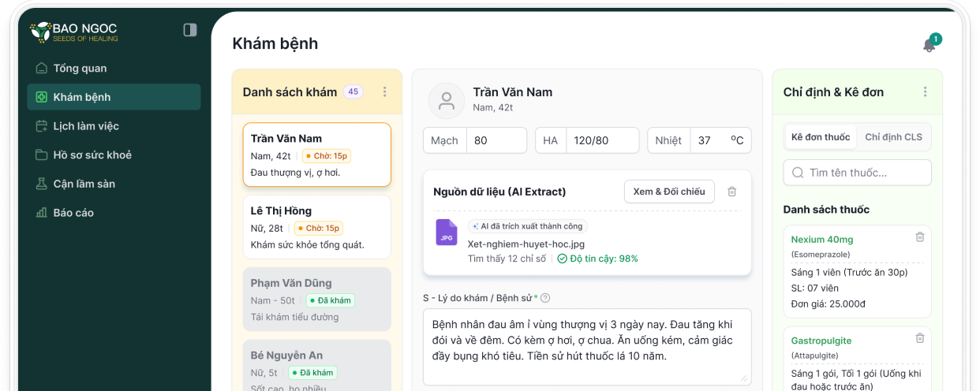Click the search magnifier icon

coord(798,173)
